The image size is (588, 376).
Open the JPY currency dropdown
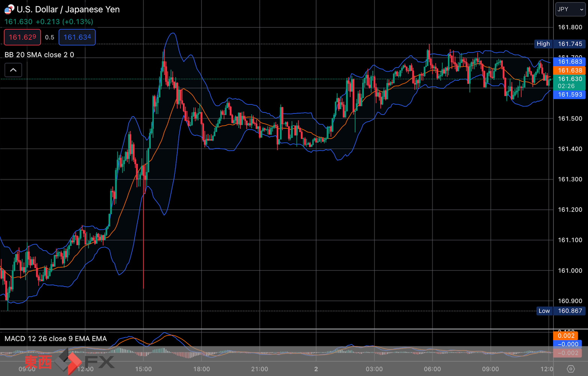point(570,9)
